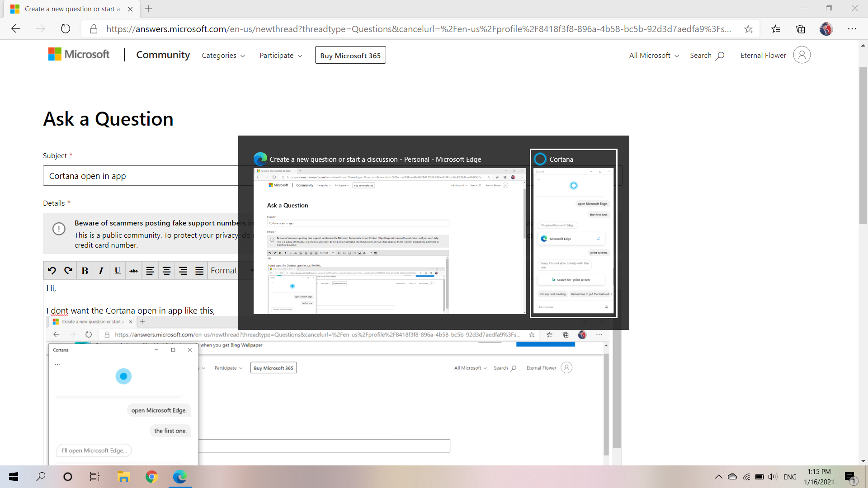
Task: Toggle Strikethrough formatting in editor
Action: tap(134, 271)
